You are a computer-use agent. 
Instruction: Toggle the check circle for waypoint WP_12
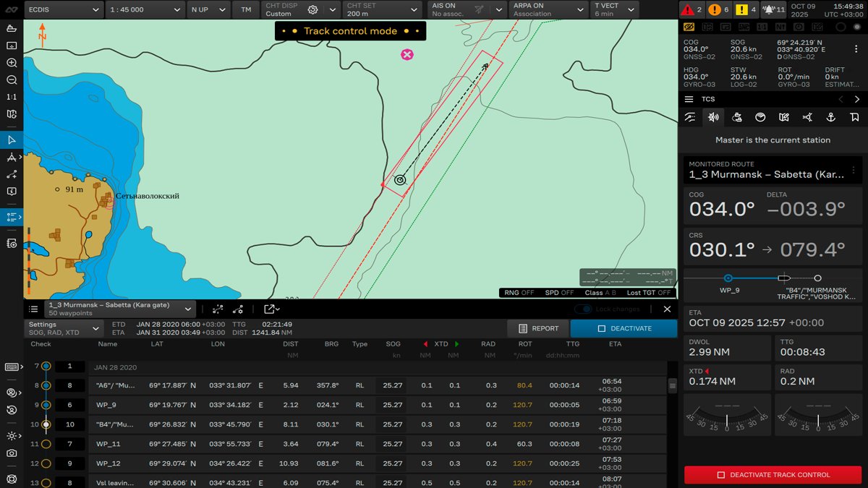pyautogui.click(x=46, y=463)
